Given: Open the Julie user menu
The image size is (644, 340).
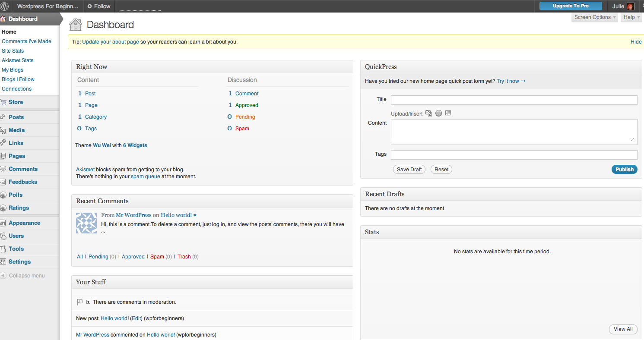Looking at the screenshot, I should pos(622,6).
